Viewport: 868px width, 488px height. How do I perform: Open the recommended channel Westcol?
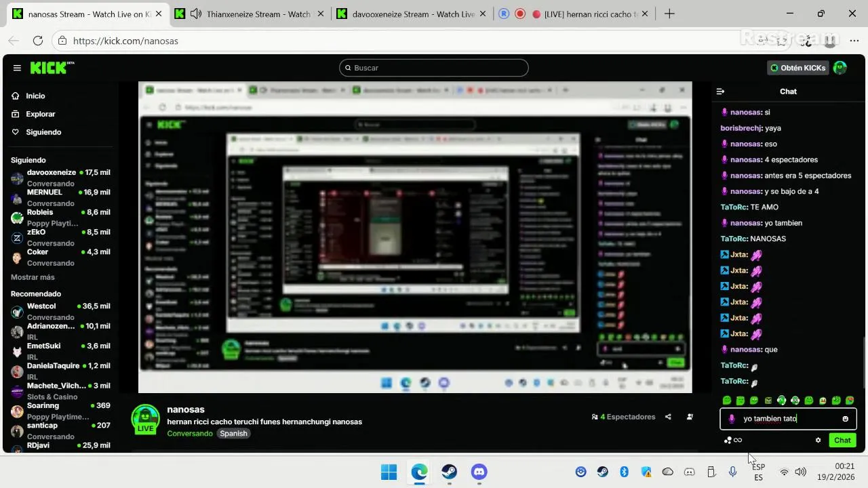(x=60, y=311)
